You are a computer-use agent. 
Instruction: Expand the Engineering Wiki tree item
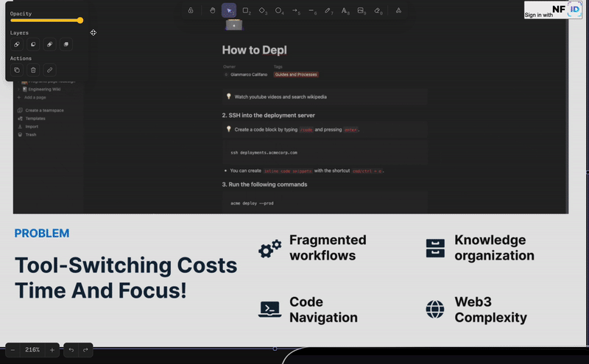pyautogui.click(x=19, y=89)
